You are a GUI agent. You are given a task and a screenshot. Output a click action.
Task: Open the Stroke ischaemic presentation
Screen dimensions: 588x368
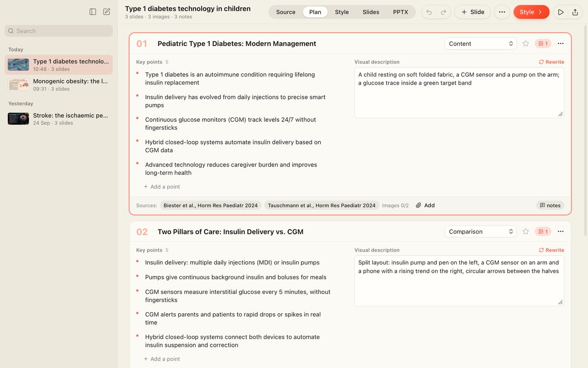(x=59, y=119)
